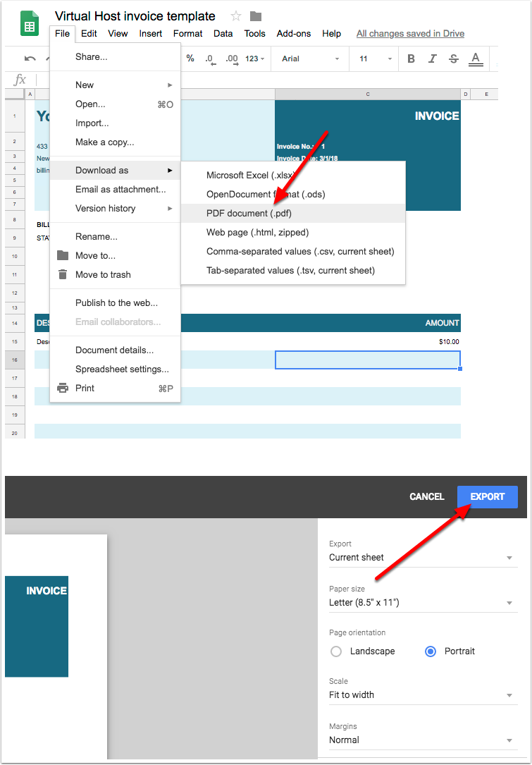Viewport: 532px width, 765px height.
Task: Click Print with printer icon
Action: (115, 388)
